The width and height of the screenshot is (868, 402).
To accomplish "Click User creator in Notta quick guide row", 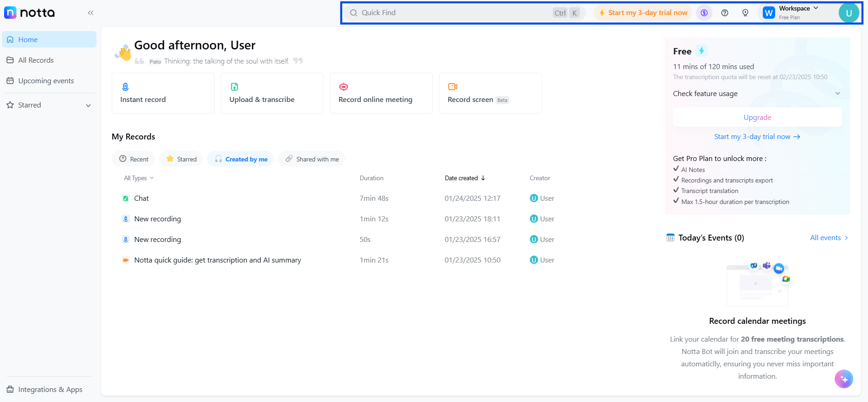I will click(542, 260).
